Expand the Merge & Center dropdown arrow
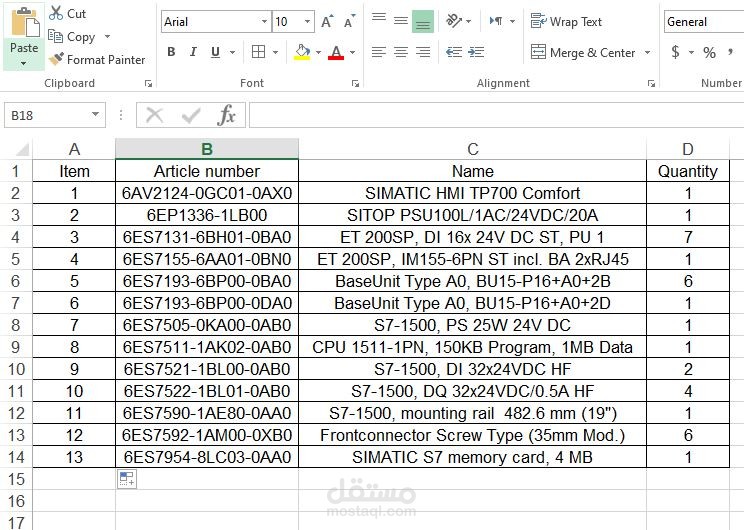744x530 pixels. [648, 52]
